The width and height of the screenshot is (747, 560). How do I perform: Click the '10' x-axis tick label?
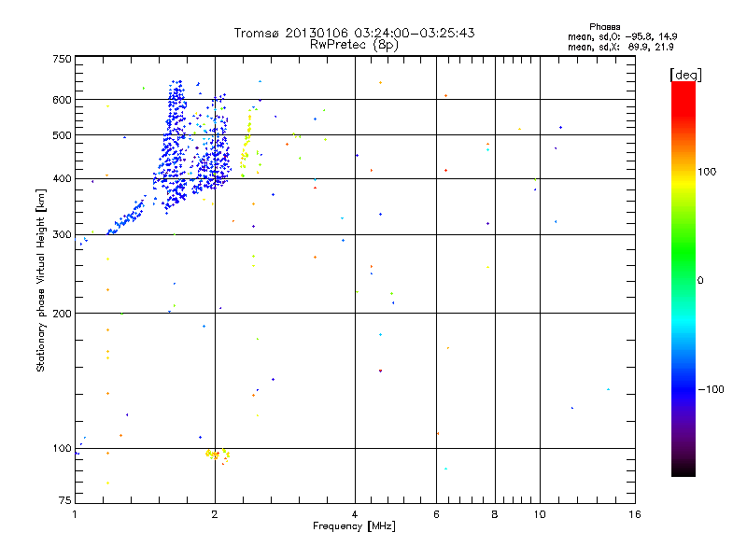tap(540, 514)
